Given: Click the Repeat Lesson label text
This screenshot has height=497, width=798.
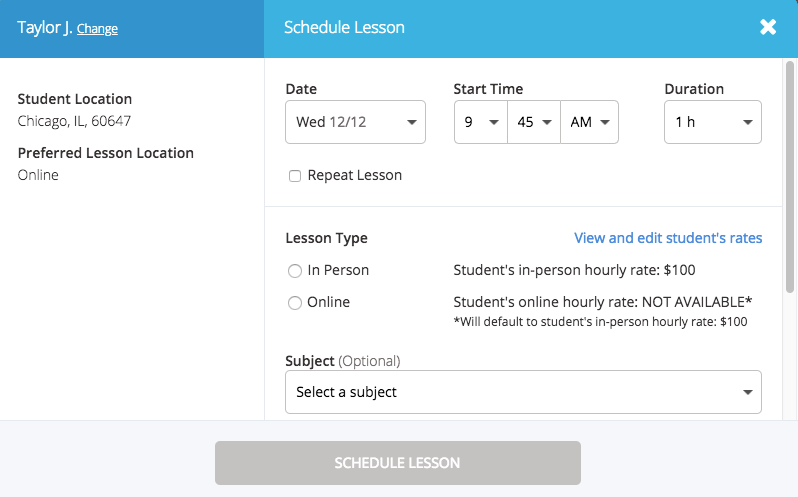Looking at the screenshot, I should [354, 175].
